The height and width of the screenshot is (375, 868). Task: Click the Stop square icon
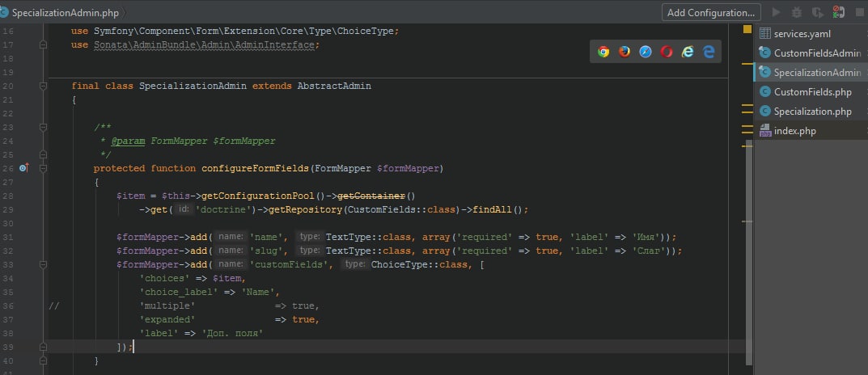pos(860,12)
